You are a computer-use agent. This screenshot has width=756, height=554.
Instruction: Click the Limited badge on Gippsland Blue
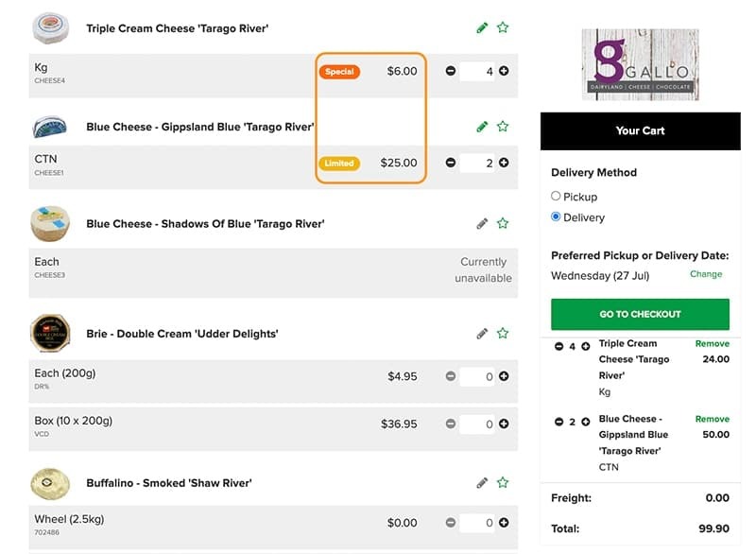point(340,163)
